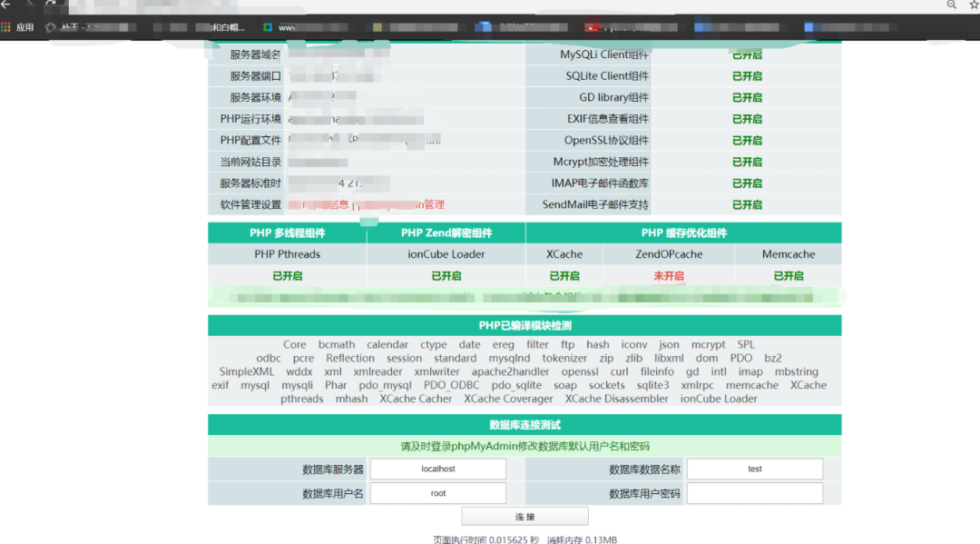Click the 数据库数据名称 field containing test
Image resolution: width=980 pixels, height=544 pixels.
[754, 470]
